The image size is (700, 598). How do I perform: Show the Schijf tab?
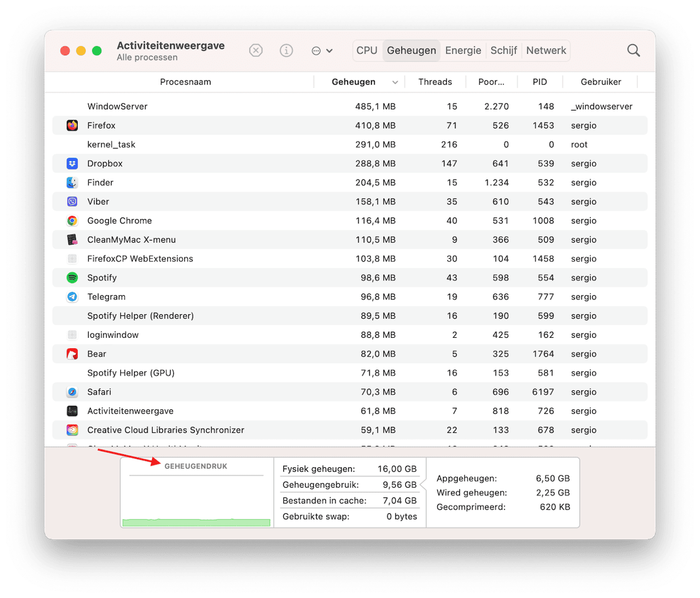[x=504, y=51]
